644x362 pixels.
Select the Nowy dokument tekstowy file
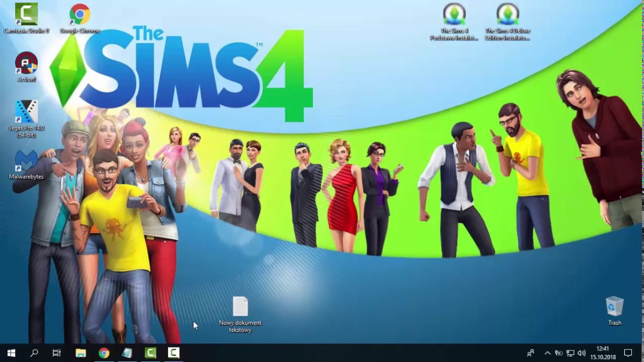pos(240,314)
